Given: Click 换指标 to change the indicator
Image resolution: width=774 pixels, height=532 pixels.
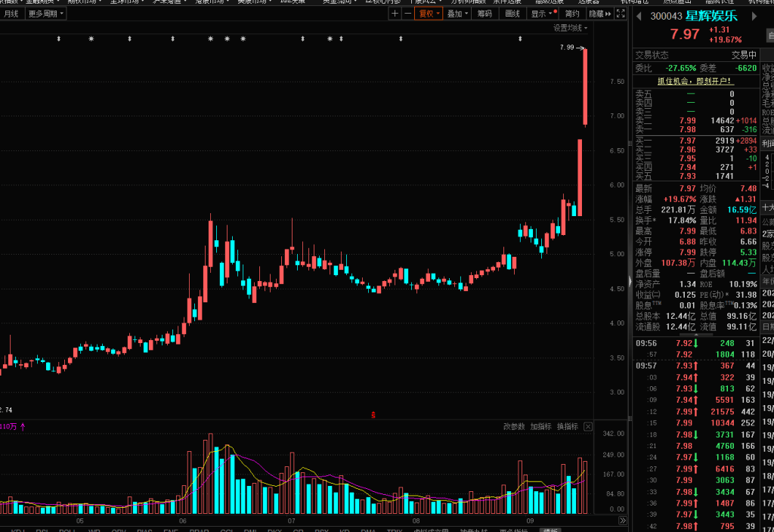Looking at the screenshot, I should point(567,426).
